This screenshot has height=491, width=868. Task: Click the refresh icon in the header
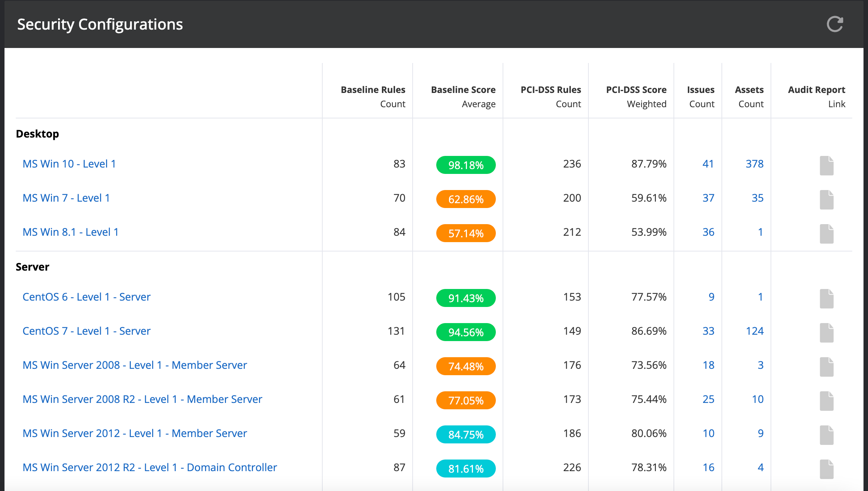click(x=835, y=24)
